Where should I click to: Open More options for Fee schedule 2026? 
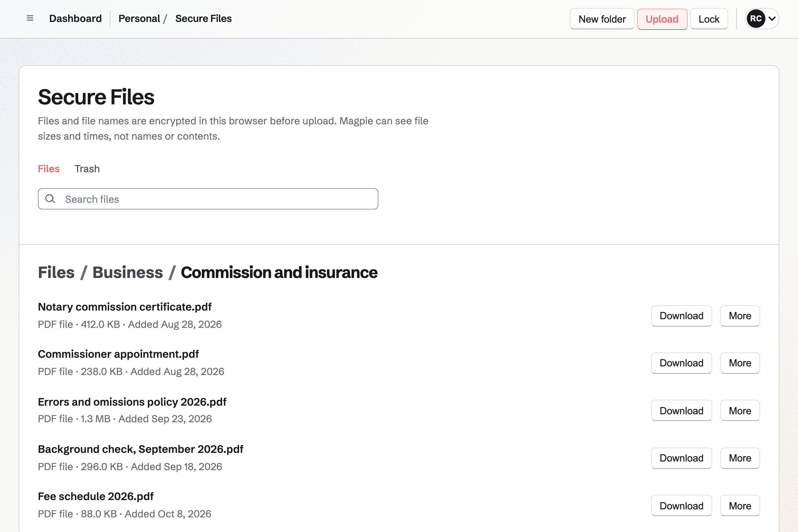[x=739, y=505]
